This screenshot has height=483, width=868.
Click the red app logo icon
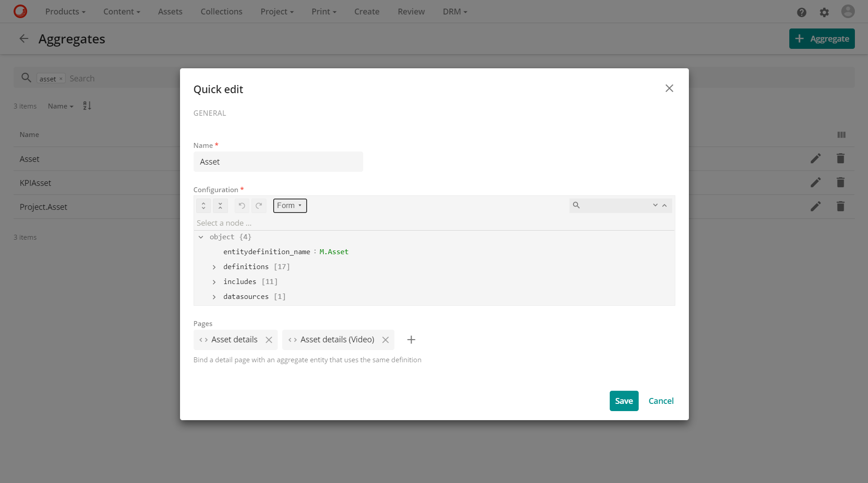pyautogui.click(x=20, y=11)
